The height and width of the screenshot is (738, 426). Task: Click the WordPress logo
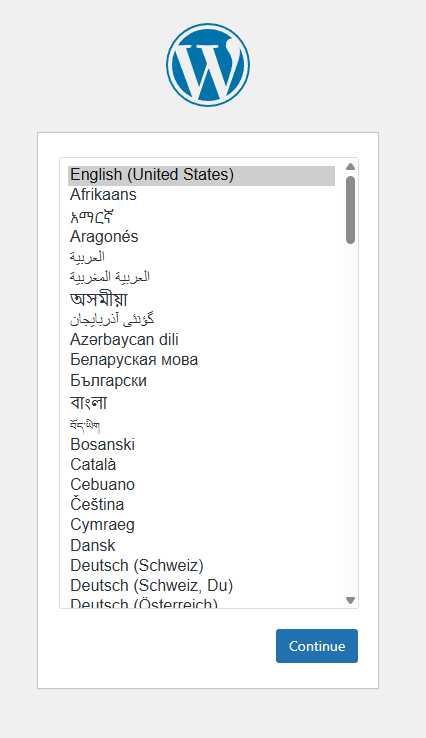click(208, 64)
